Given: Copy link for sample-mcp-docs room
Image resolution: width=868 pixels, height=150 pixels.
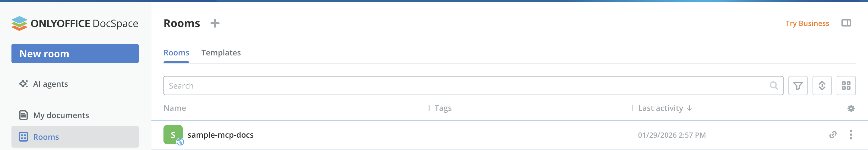Looking at the screenshot, I should pos(833,135).
